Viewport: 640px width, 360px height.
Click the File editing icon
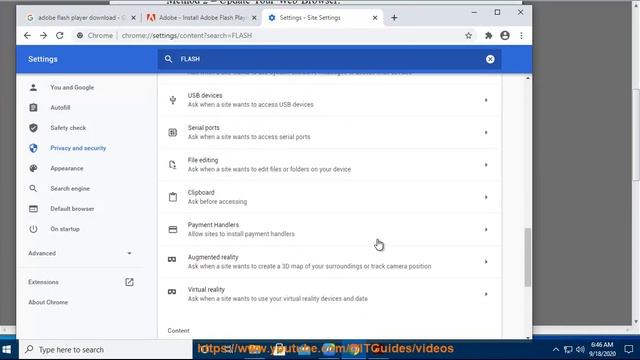173,164
